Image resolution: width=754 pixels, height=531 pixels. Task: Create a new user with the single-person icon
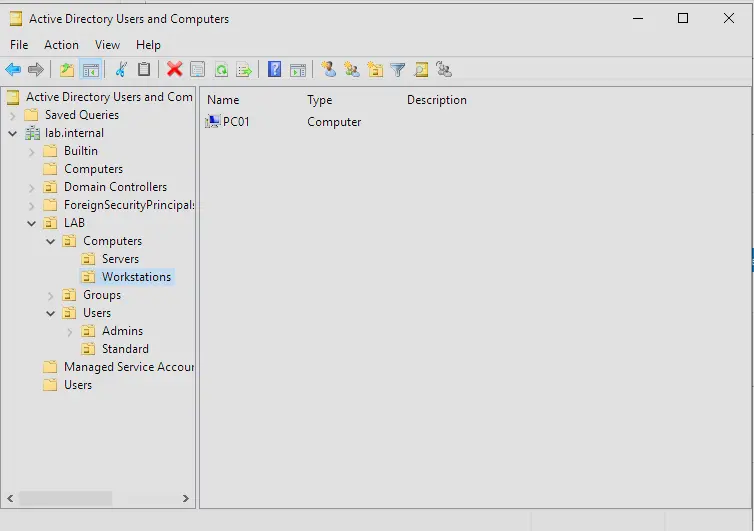(x=328, y=70)
